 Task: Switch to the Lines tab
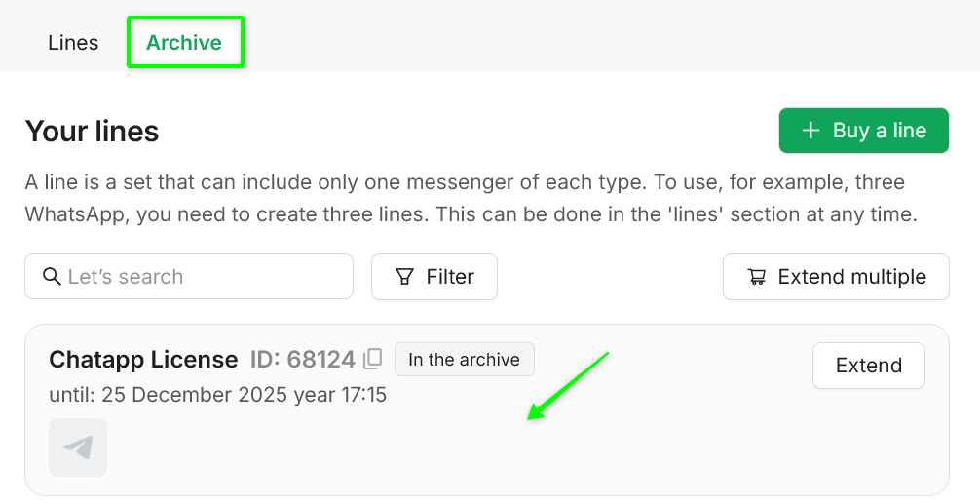point(73,43)
